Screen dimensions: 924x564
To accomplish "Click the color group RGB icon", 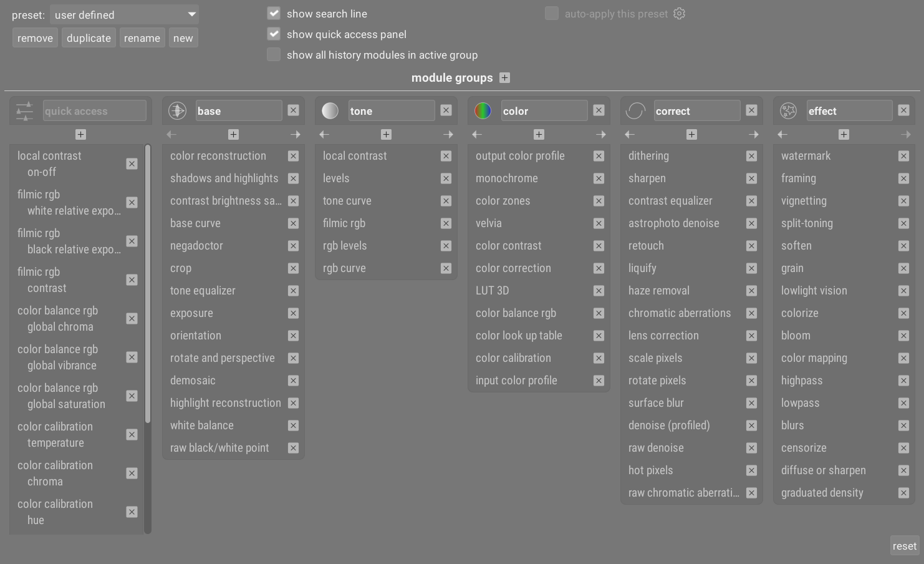I will coord(483,110).
